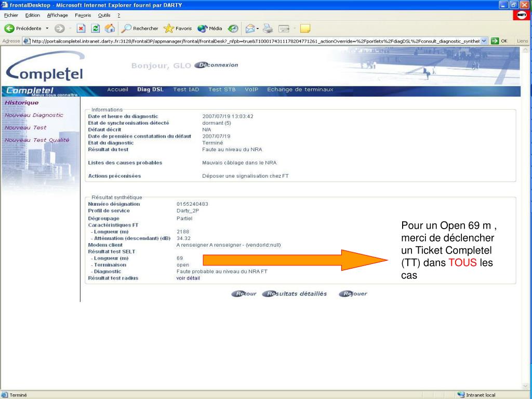Image resolution: width=532 pixels, height=399 pixels.
Task: Select the Terminaison value 'open'
Action: tap(183, 265)
